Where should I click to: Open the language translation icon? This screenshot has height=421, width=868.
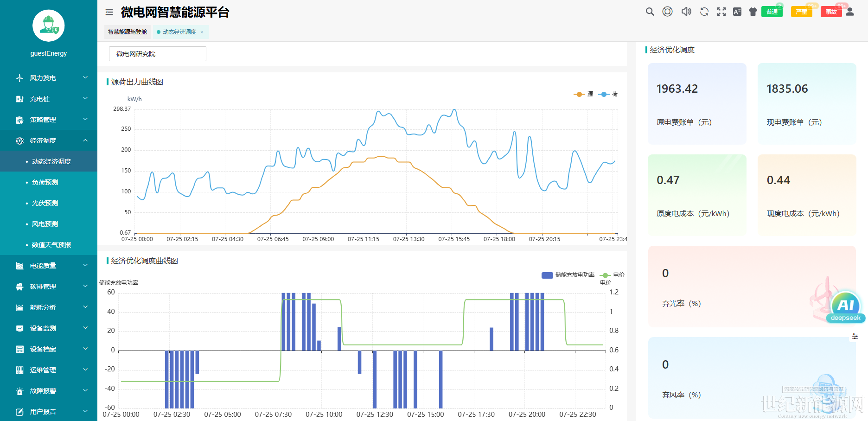(x=737, y=12)
